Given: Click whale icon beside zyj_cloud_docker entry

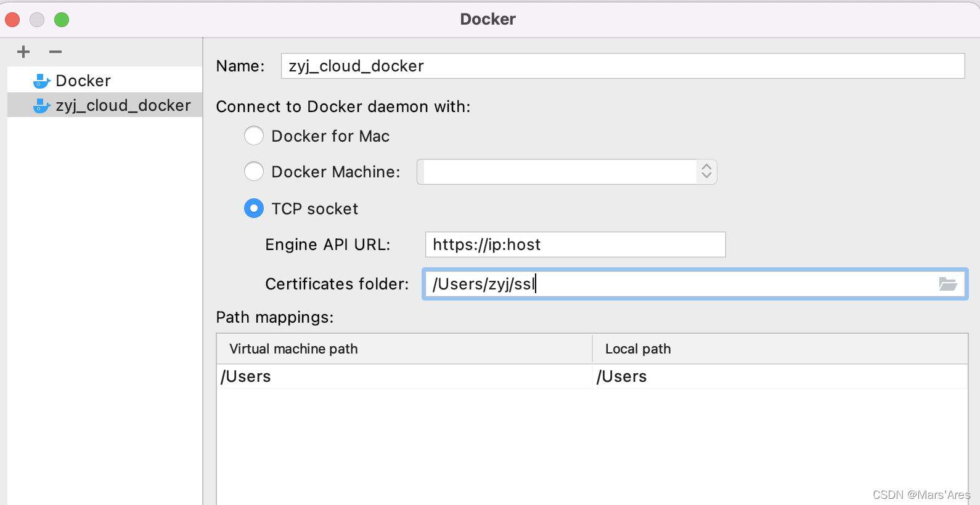Looking at the screenshot, I should click(x=41, y=106).
